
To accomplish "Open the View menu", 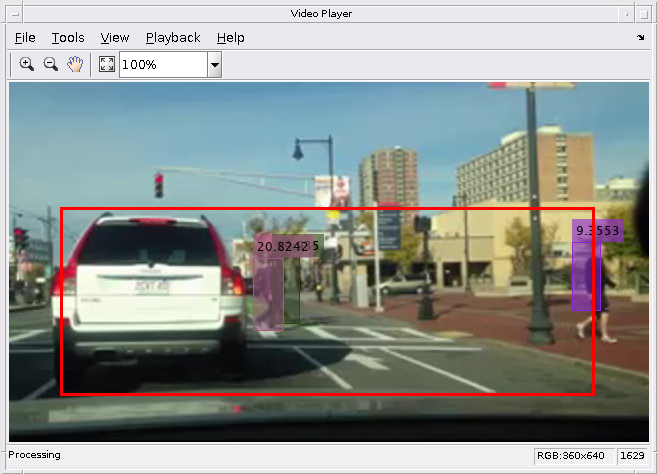I will click(115, 38).
